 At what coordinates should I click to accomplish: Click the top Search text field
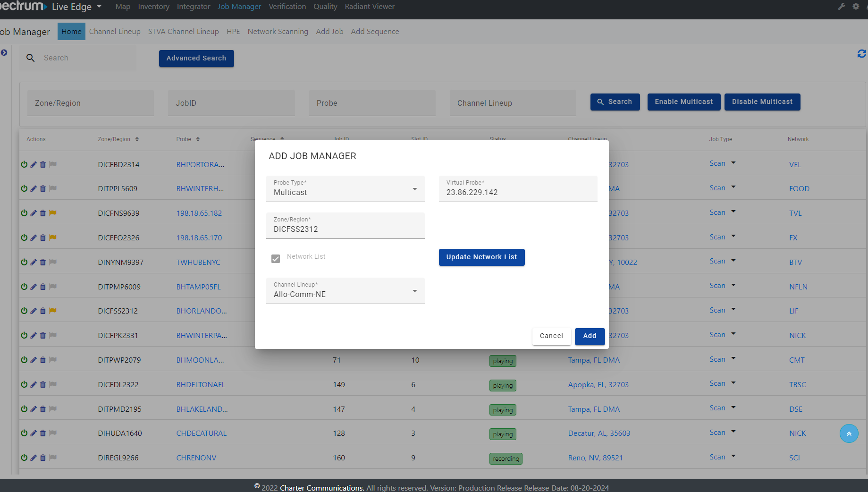(x=87, y=58)
